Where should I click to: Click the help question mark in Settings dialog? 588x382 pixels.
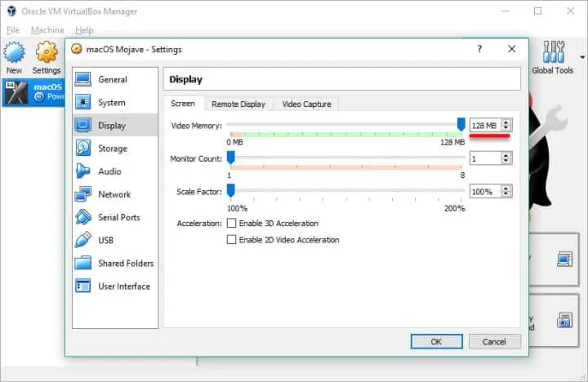(x=479, y=49)
